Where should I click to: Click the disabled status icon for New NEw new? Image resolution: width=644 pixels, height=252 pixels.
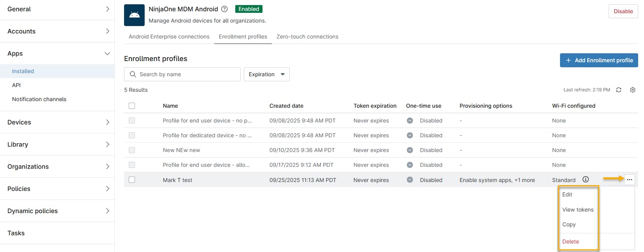click(x=409, y=150)
